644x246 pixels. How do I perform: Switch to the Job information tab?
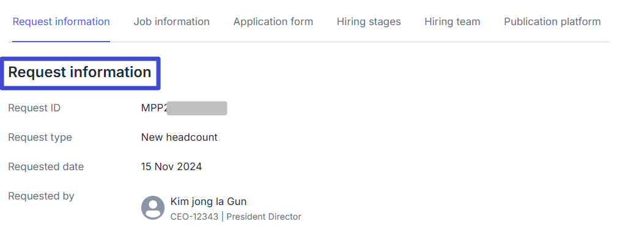tap(171, 21)
